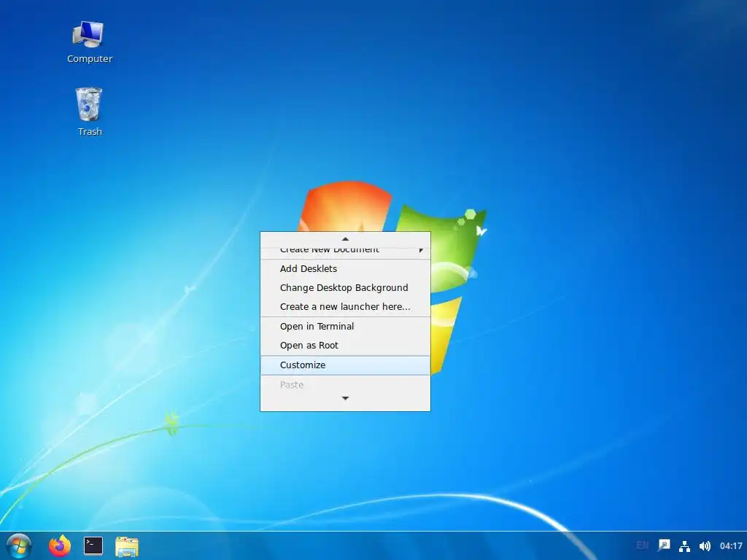Open the sound volume tray icon
The height and width of the screenshot is (560, 747).
(705, 545)
